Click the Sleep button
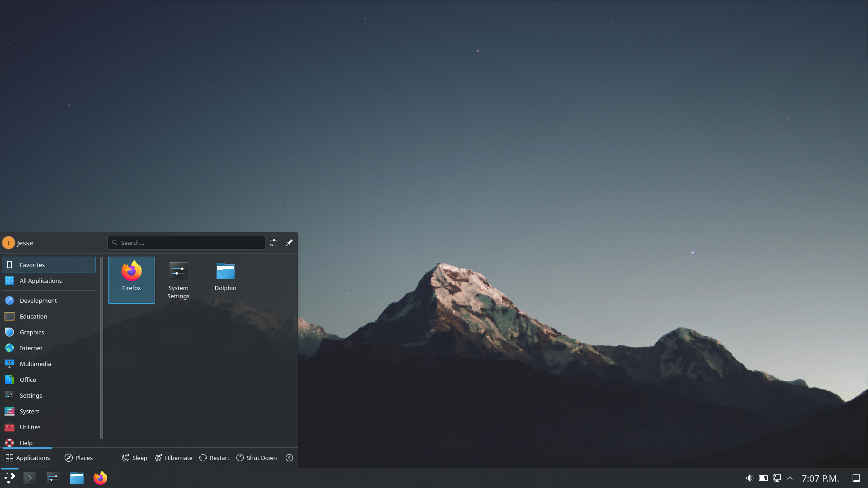This screenshot has width=868, height=488. tap(135, 458)
